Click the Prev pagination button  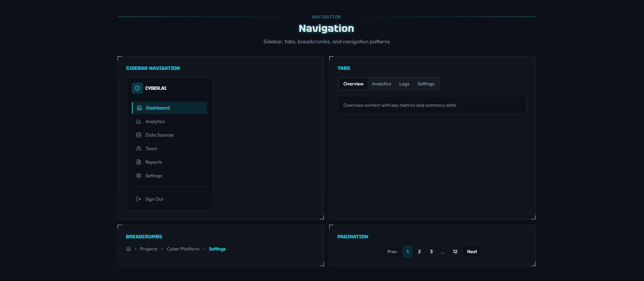tap(392, 252)
